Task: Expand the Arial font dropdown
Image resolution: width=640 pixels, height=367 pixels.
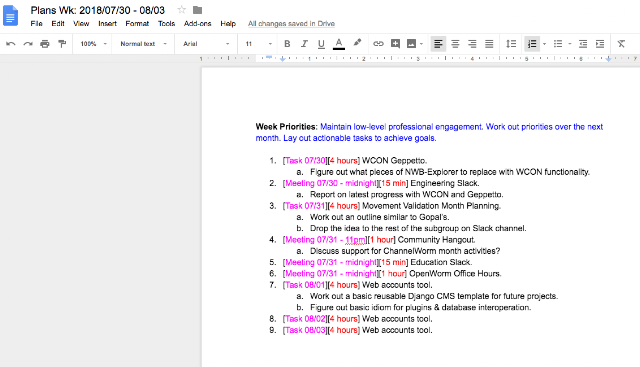Action: pyautogui.click(x=206, y=44)
